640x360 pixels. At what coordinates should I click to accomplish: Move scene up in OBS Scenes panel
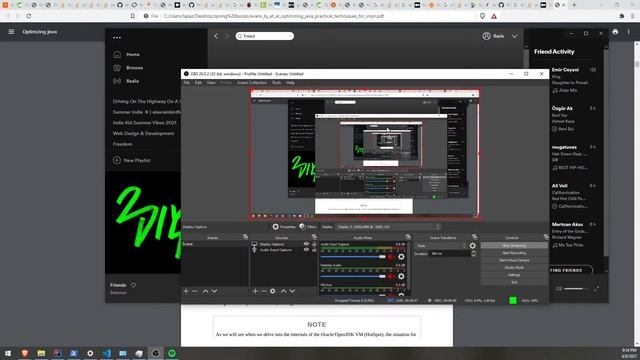(x=205, y=291)
